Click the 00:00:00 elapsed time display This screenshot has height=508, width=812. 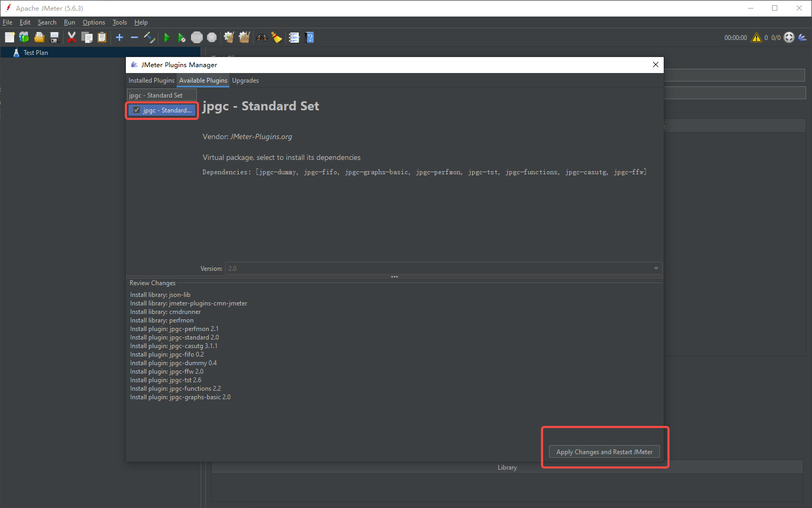point(736,38)
